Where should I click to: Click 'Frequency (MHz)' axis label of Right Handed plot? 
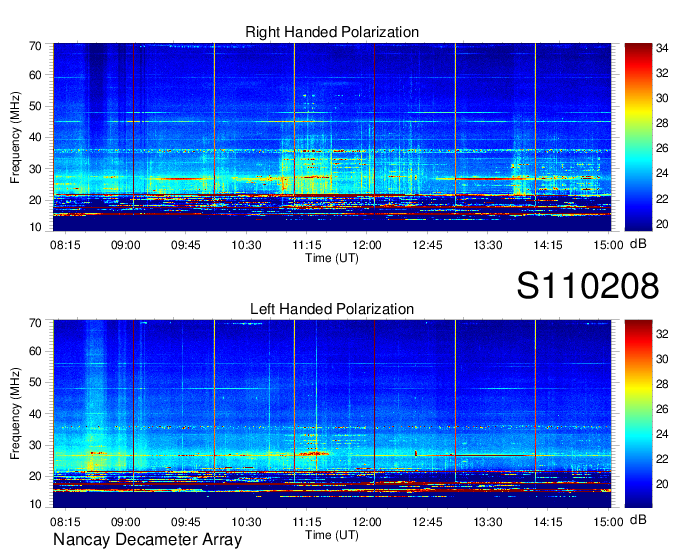pyautogui.click(x=15, y=137)
